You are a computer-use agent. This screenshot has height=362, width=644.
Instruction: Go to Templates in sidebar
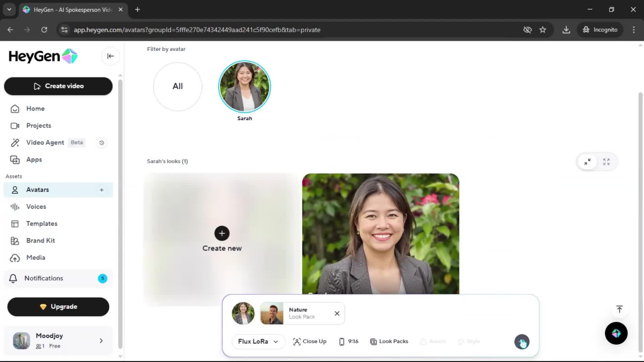coord(42,224)
